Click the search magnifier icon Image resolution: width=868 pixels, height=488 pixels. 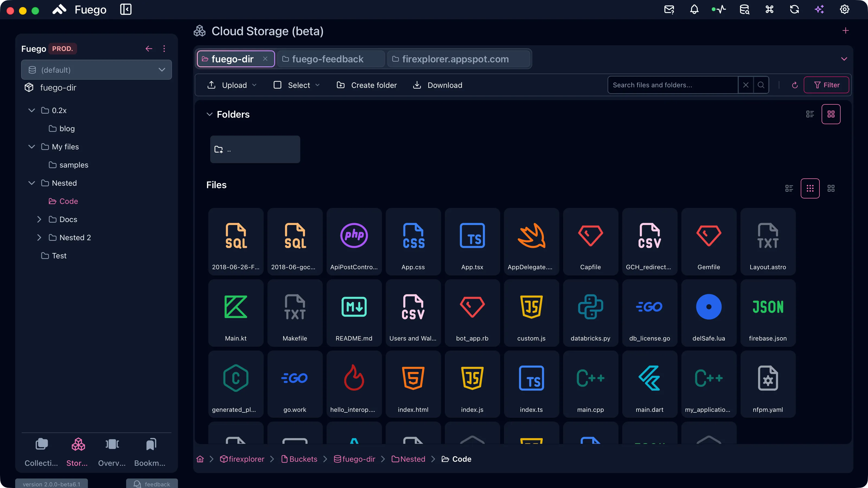pyautogui.click(x=761, y=85)
